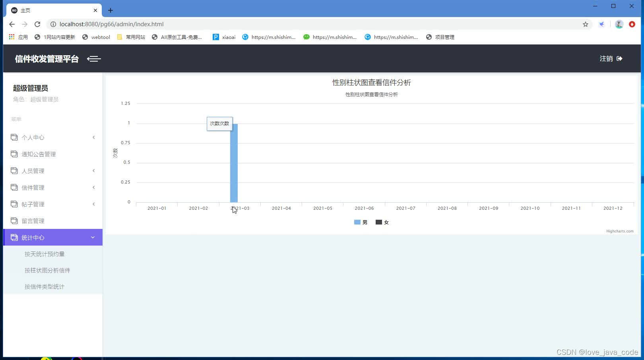Expand the 个人中心 submenu chevron
This screenshot has width=644, height=360.
(x=94, y=137)
